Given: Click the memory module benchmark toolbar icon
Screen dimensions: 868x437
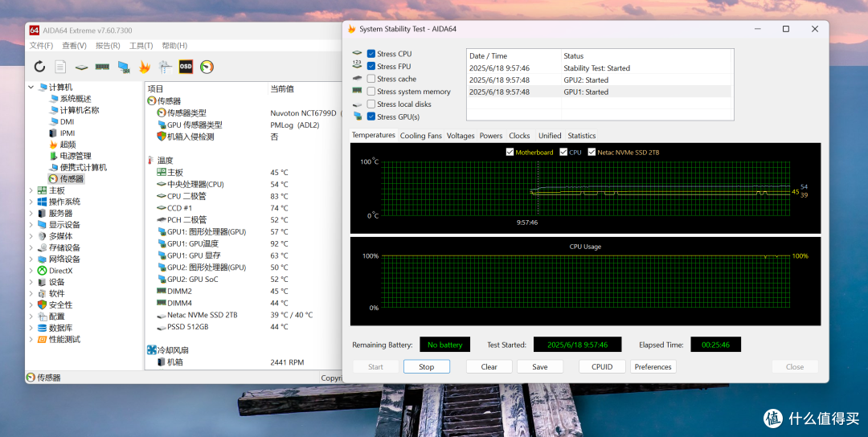Looking at the screenshot, I should (102, 67).
